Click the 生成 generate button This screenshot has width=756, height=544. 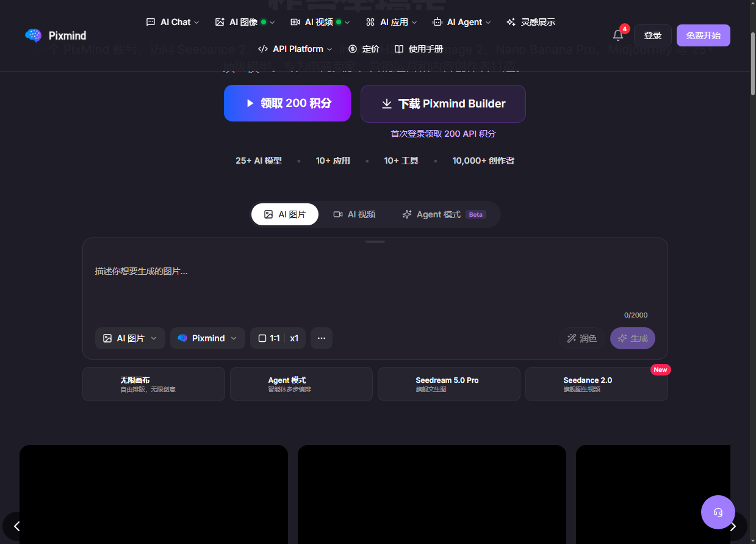click(x=633, y=338)
